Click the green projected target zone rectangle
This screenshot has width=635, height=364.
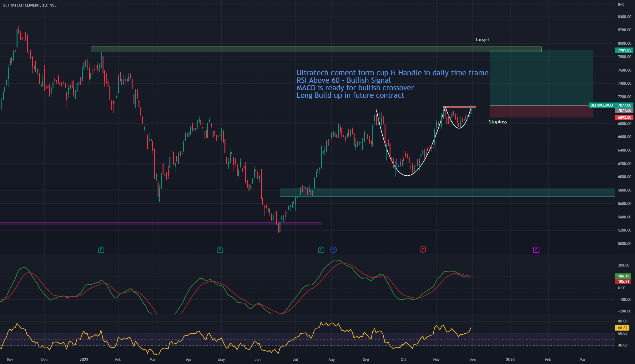coord(541,78)
